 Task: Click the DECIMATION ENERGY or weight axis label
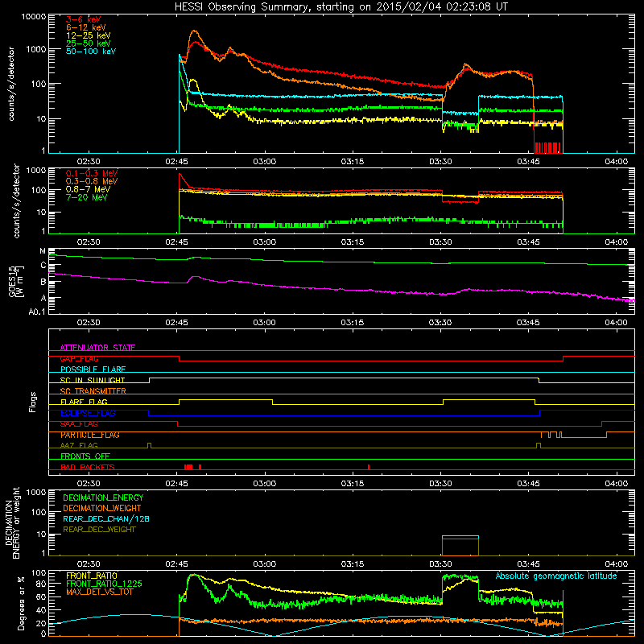pyautogui.click(x=12, y=522)
